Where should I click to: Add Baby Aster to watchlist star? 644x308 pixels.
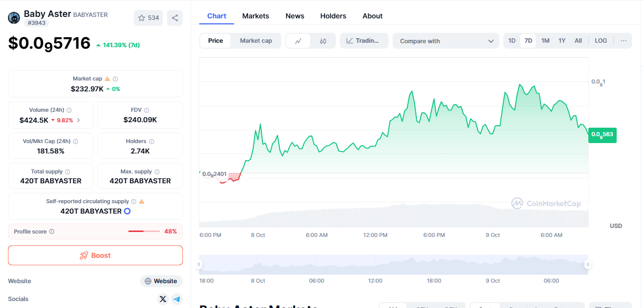pos(148,18)
